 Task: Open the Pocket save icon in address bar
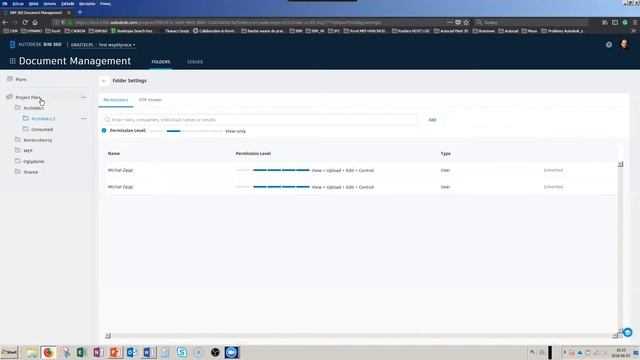click(x=458, y=22)
